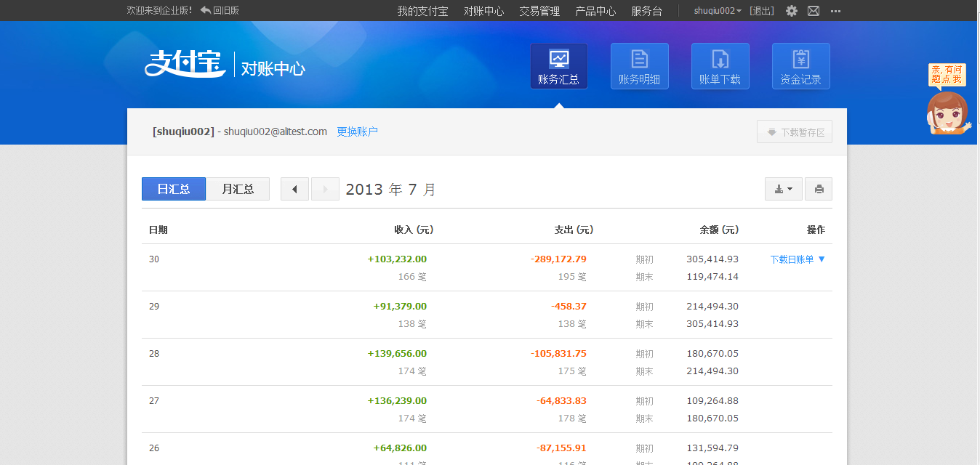
Task: Expand the 下载日账单 dropdown for day 30
Action: 798,259
